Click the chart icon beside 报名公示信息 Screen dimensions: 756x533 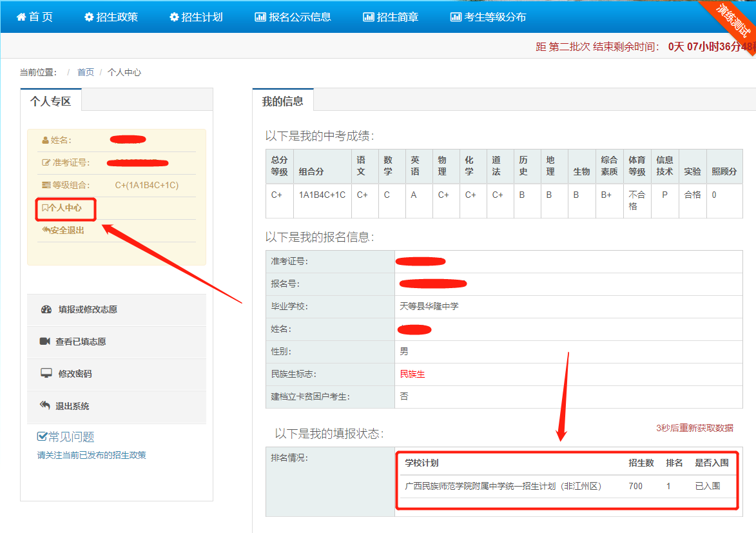260,17
